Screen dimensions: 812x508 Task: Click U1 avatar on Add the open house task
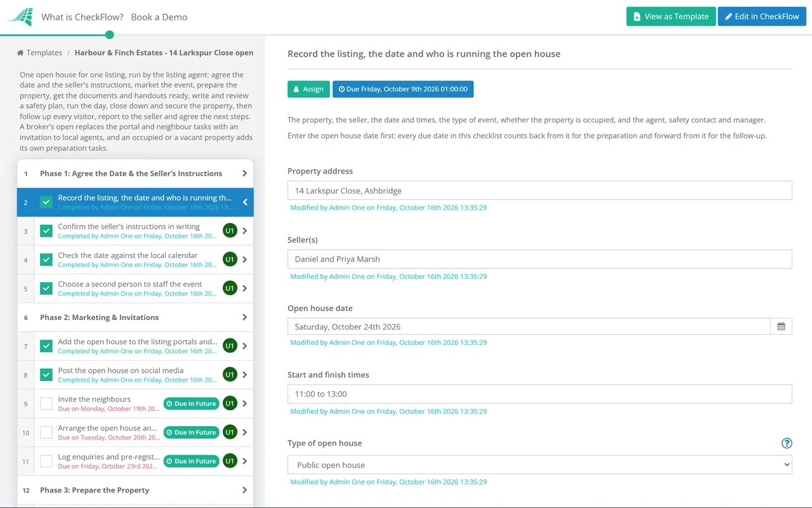pyautogui.click(x=230, y=346)
